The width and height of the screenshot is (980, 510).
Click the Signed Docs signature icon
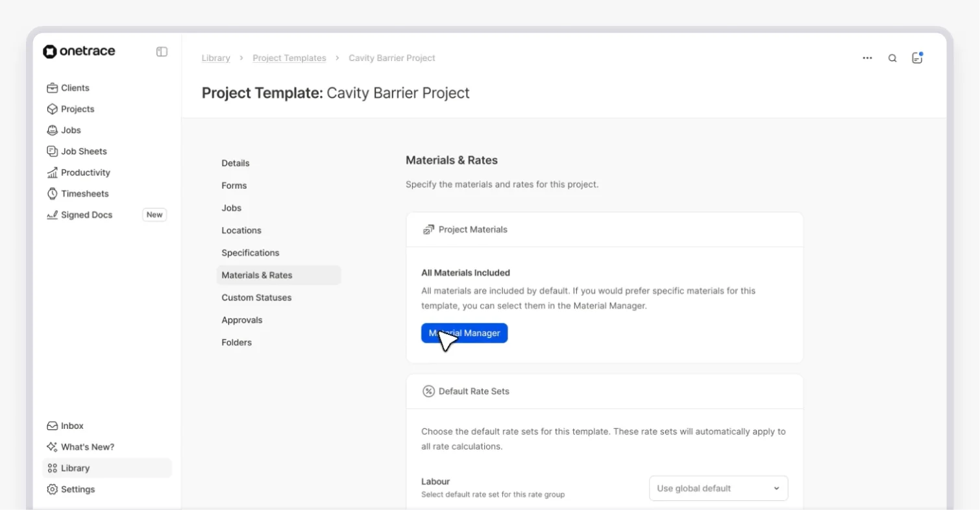[53, 215]
